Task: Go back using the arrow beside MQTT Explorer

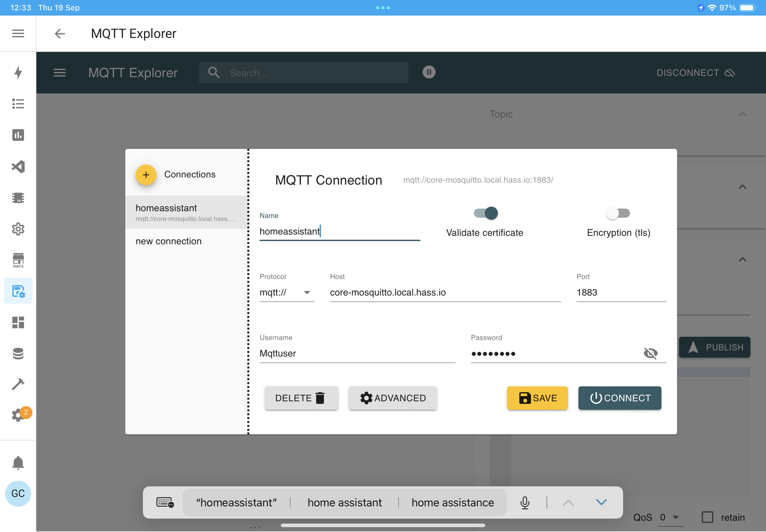Action: click(x=60, y=33)
